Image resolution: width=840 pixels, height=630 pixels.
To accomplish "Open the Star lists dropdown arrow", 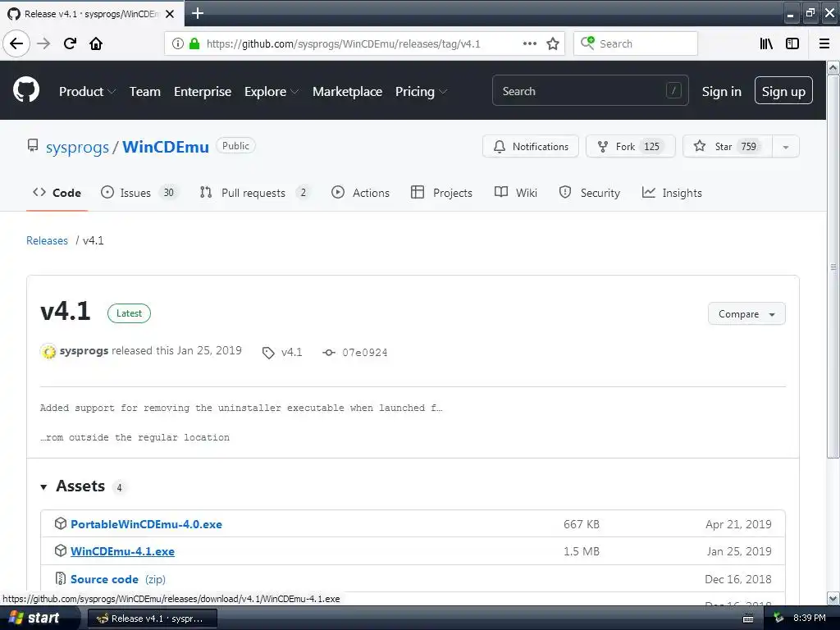I will [785, 147].
